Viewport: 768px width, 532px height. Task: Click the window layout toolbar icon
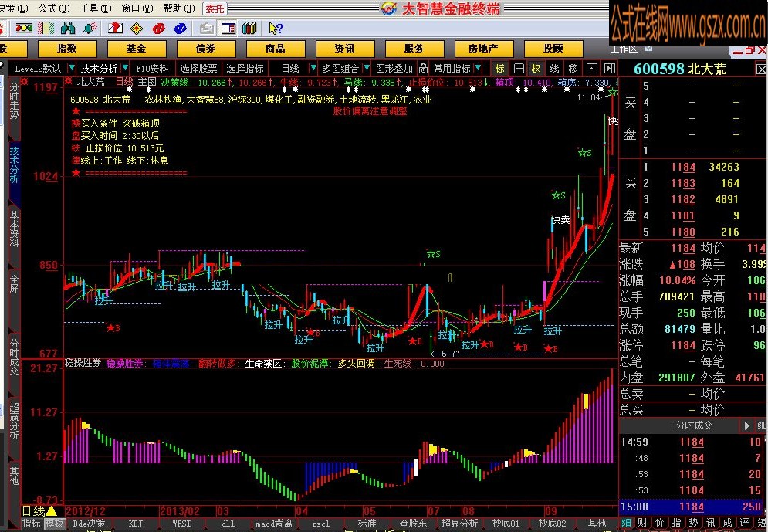coord(228,29)
